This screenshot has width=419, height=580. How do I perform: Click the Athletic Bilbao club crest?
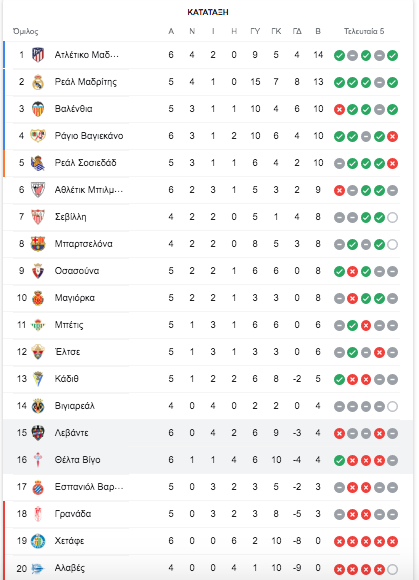[x=38, y=190]
